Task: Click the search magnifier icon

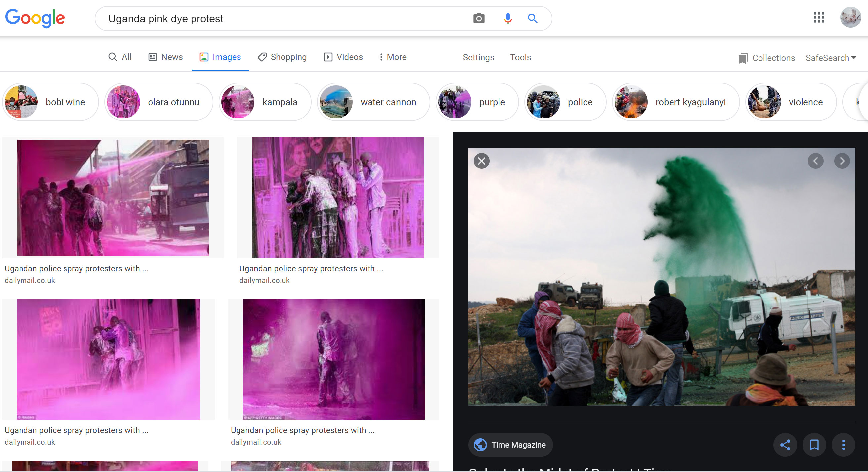Action: (532, 18)
